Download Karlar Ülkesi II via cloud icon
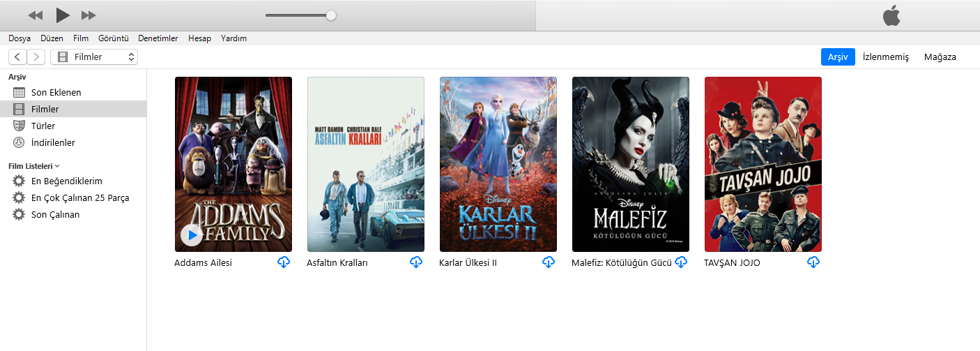The image size is (980, 351). pos(549,262)
